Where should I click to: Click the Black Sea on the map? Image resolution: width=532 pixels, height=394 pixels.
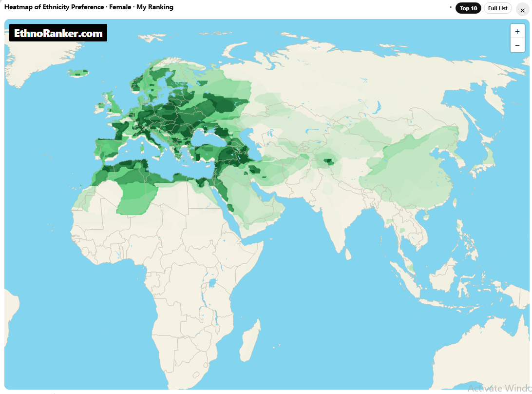(x=208, y=139)
